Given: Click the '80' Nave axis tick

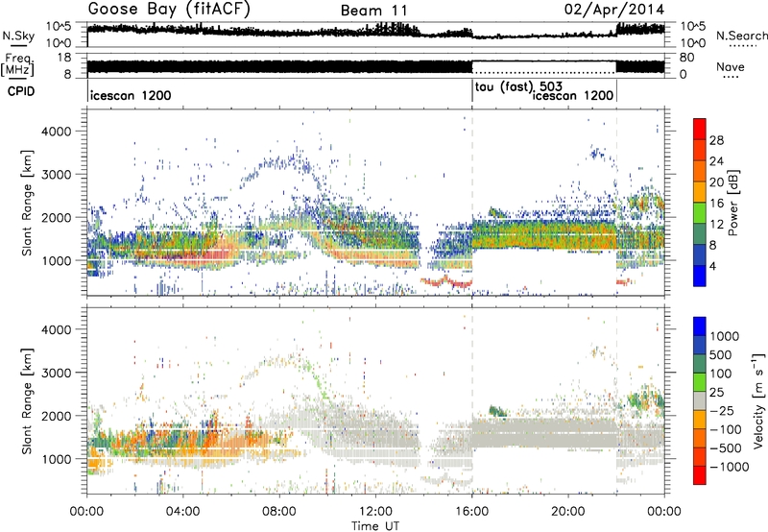Looking at the screenshot, I should [x=687, y=58].
